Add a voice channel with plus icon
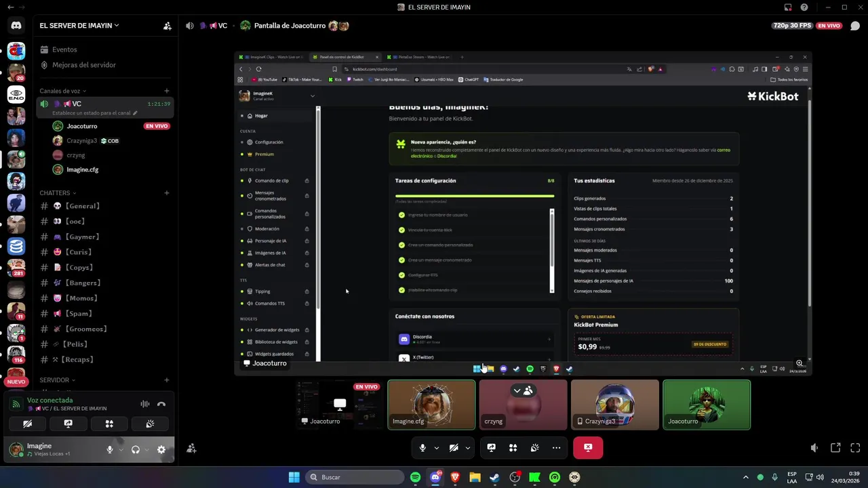868x488 pixels. point(167,91)
